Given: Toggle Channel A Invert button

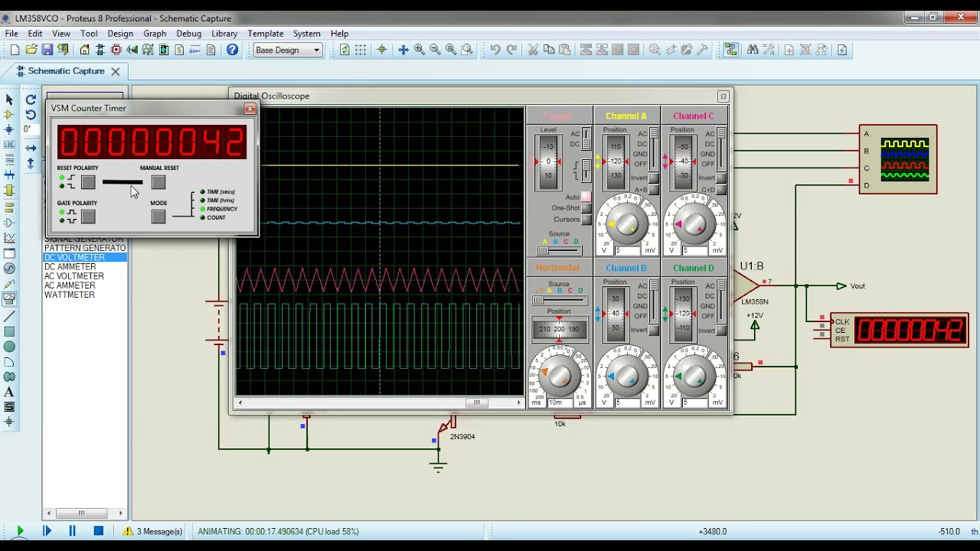Looking at the screenshot, I should 653,178.
